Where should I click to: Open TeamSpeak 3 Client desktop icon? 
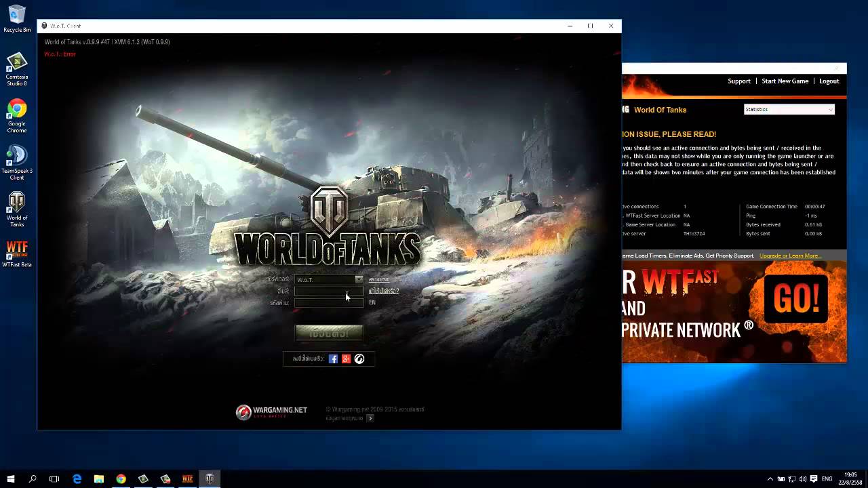pyautogui.click(x=17, y=163)
